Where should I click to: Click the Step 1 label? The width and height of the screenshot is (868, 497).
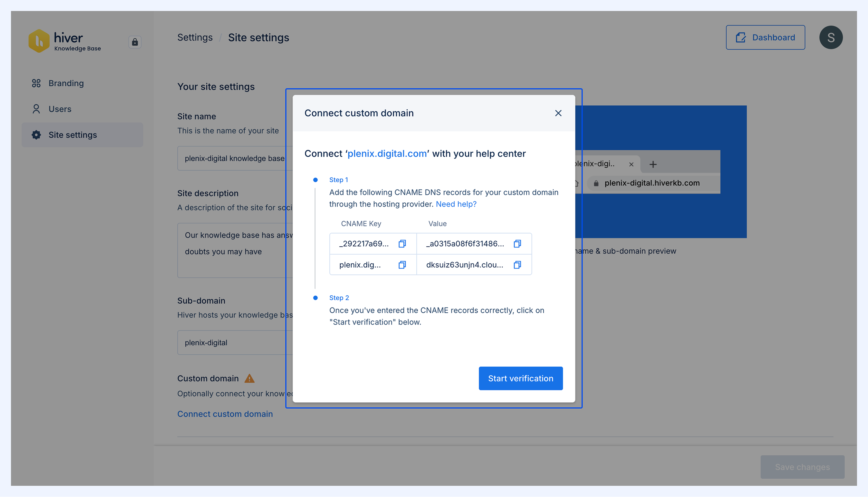click(338, 180)
